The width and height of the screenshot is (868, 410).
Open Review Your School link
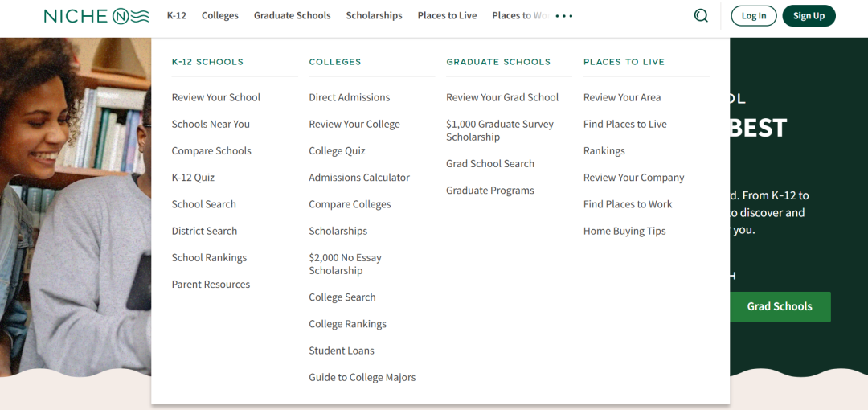click(216, 97)
